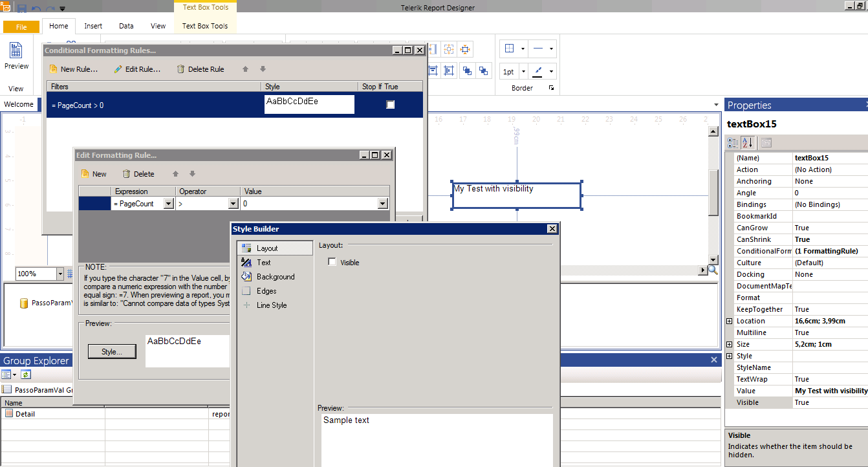Open the Expression dropdown for PageCount

(x=169, y=204)
